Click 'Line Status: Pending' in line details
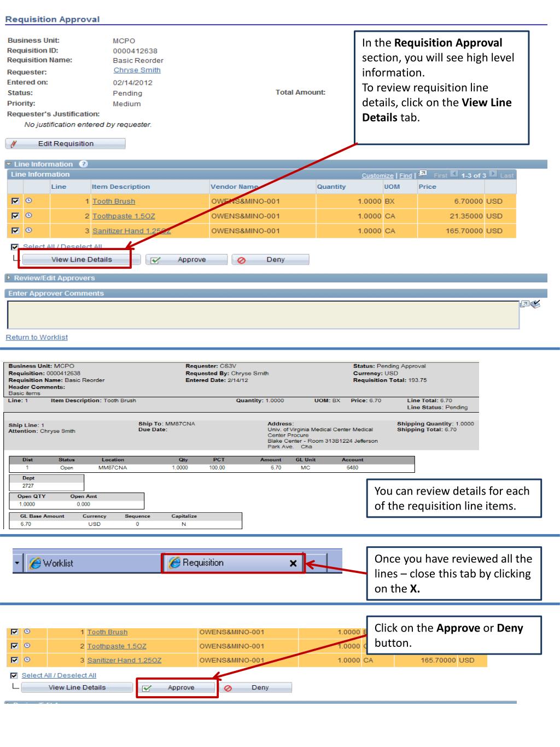560x747 pixels. [x=437, y=407]
